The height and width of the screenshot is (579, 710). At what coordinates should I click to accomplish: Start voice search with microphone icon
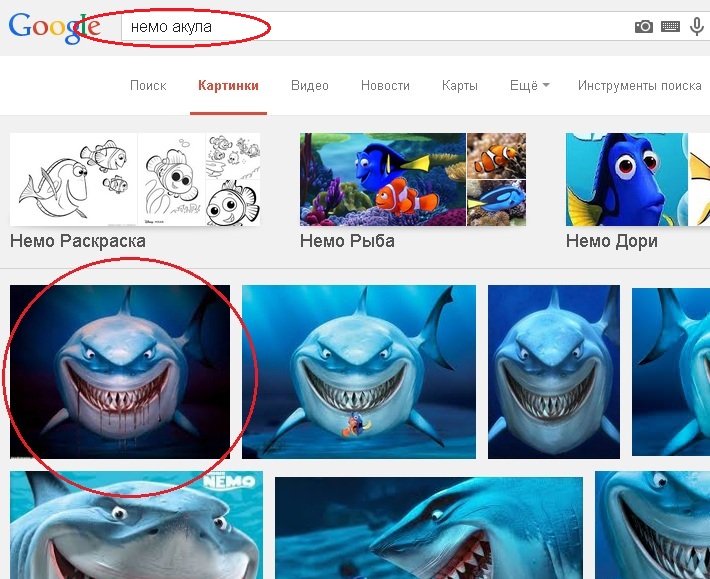tap(696, 27)
